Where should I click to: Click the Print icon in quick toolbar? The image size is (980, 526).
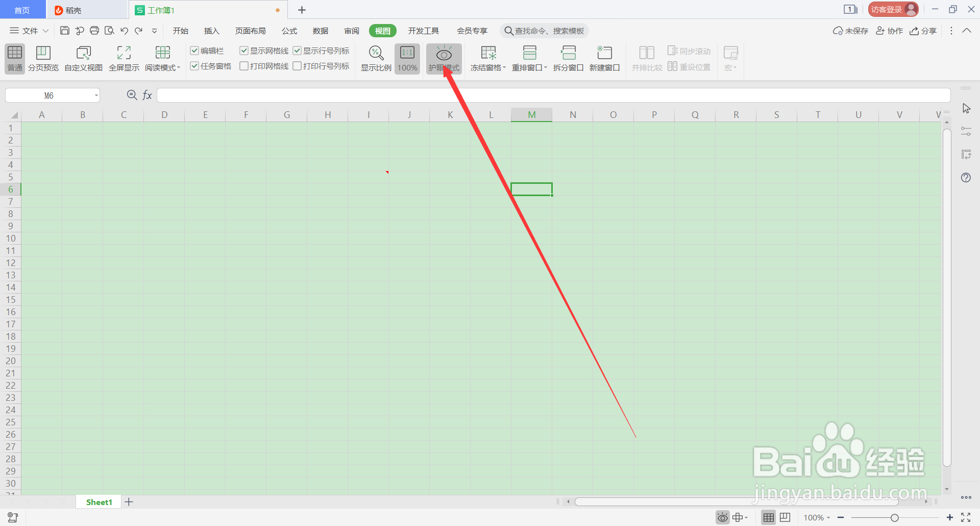click(x=94, y=31)
